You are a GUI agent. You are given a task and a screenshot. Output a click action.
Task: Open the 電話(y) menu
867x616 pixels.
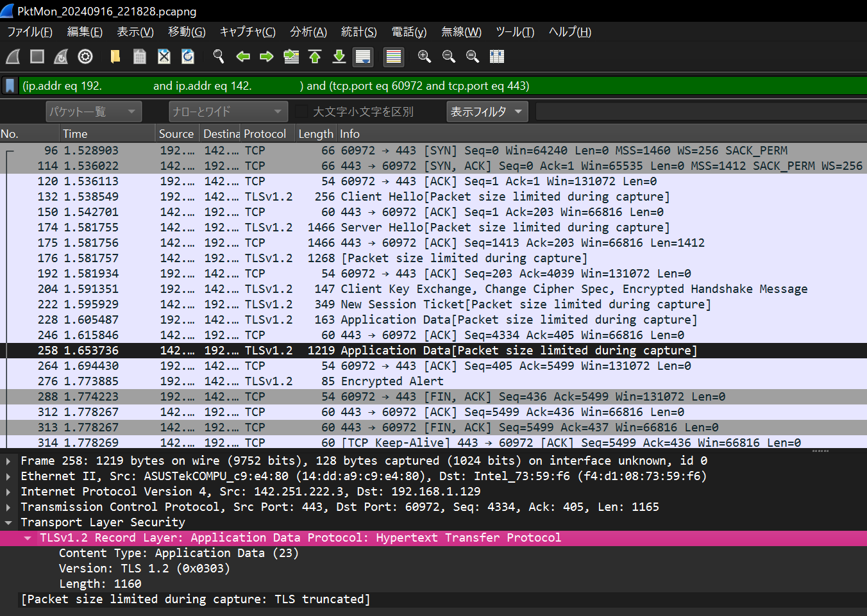(x=409, y=32)
